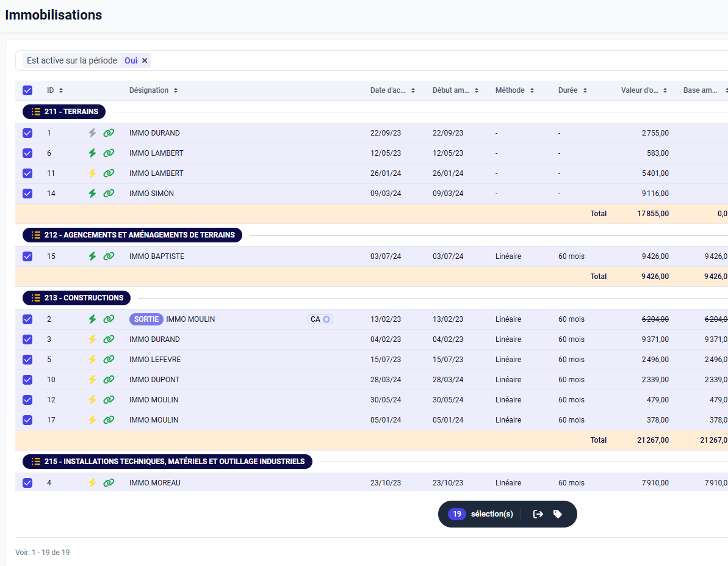728x566 pixels.
Task: Uncheck the checkbox for ID 10 IMMO DUPONT
Action: coord(27,380)
